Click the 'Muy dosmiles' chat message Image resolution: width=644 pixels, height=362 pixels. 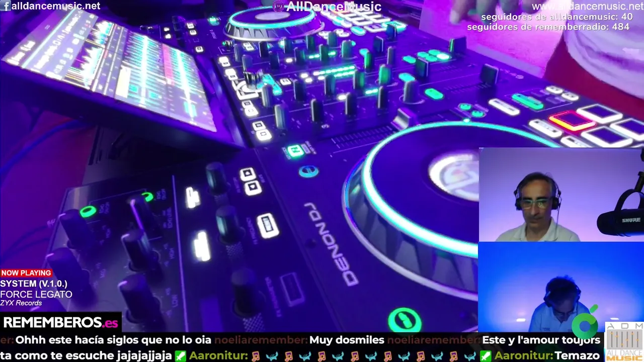347,340
